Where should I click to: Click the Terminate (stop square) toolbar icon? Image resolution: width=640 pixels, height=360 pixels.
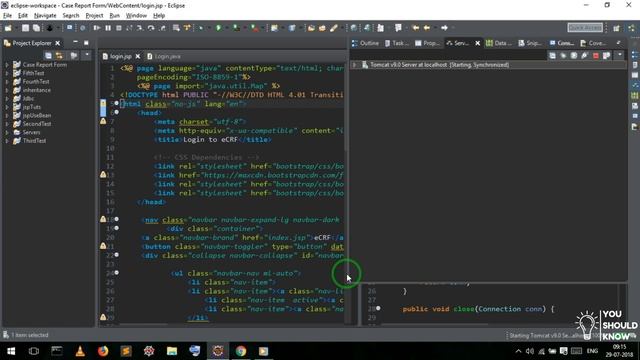click(119, 28)
